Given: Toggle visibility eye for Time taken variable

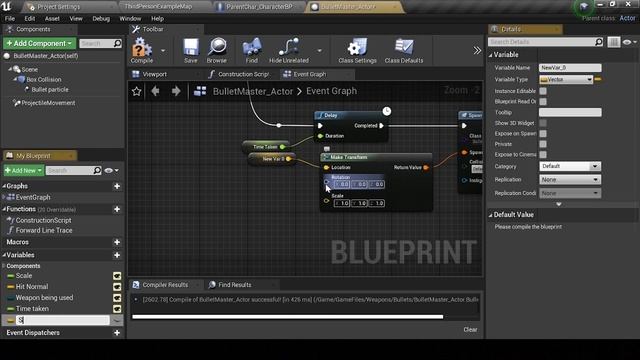Looking at the screenshot, I should pyautogui.click(x=117, y=309).
